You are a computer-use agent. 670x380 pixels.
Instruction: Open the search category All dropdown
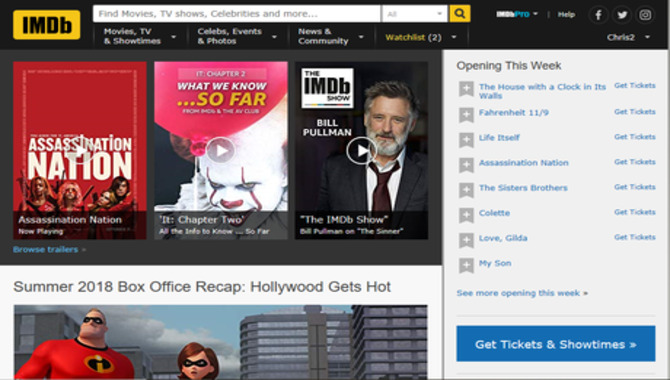414,14
